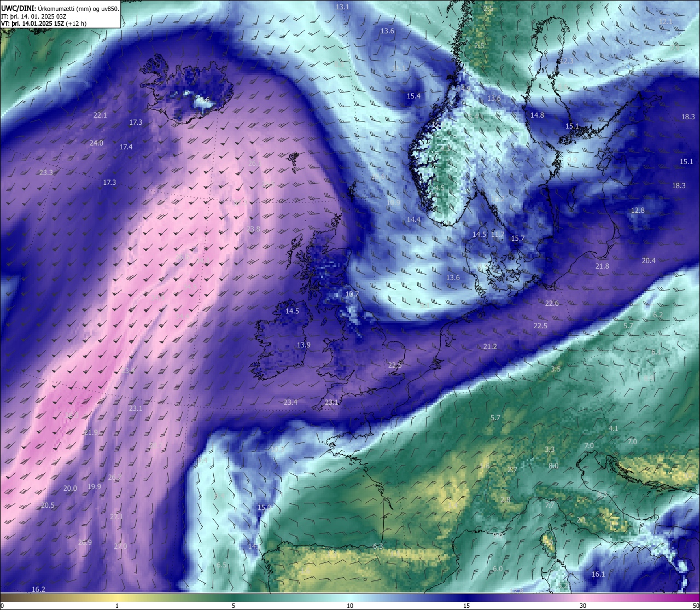Click the 'IT: þri. 14. 01. 2025 03Z' line
The image size is (700, 610).
(34, 16)
